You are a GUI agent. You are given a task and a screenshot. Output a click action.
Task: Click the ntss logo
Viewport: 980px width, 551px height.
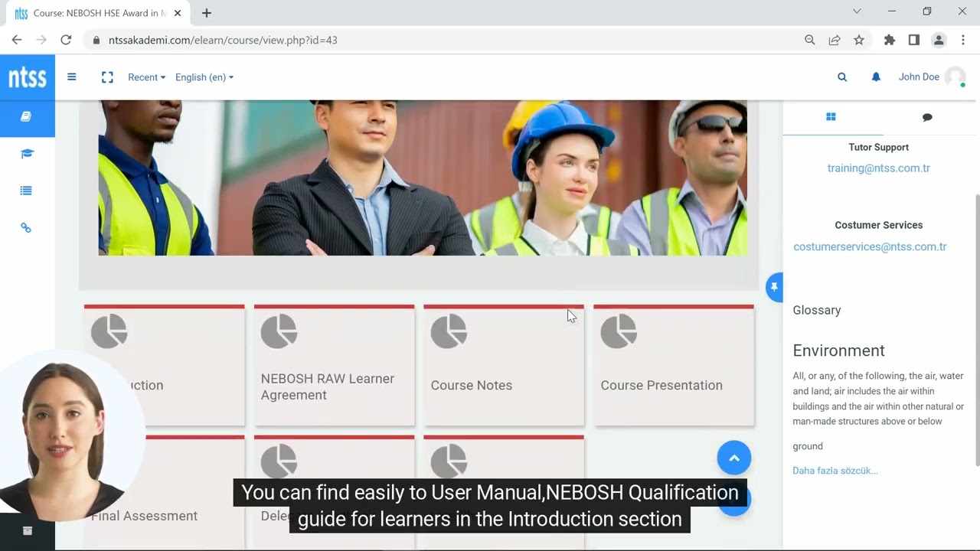(x=28, y=77)
